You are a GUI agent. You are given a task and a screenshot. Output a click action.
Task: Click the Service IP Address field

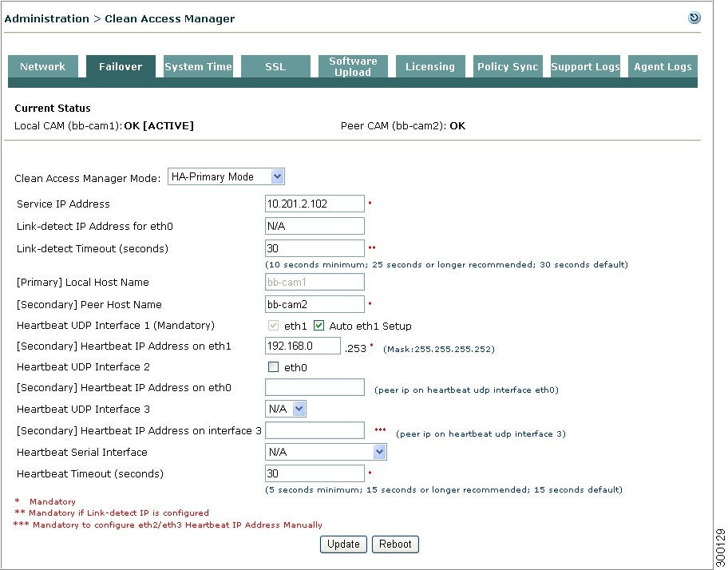(315, 204)
